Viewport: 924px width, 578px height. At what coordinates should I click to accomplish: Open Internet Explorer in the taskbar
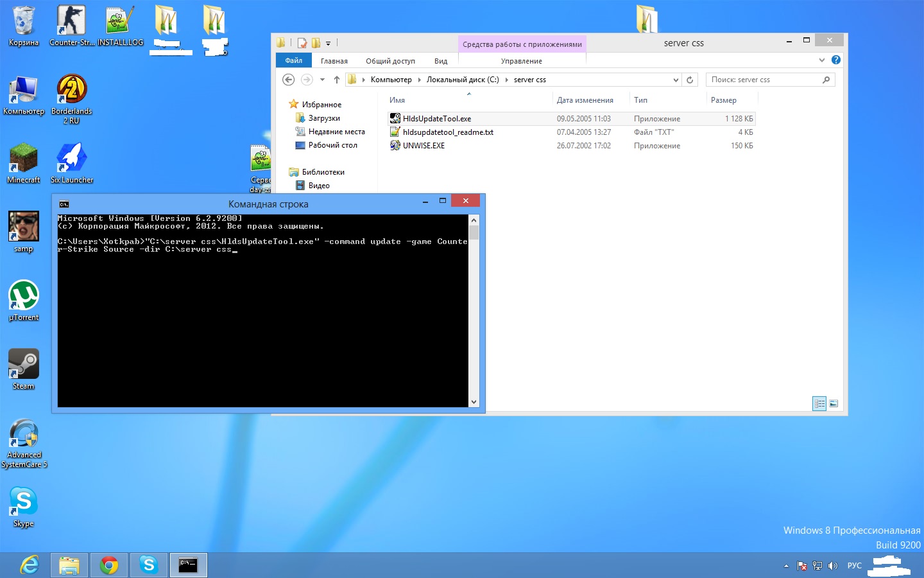(30, 565)
